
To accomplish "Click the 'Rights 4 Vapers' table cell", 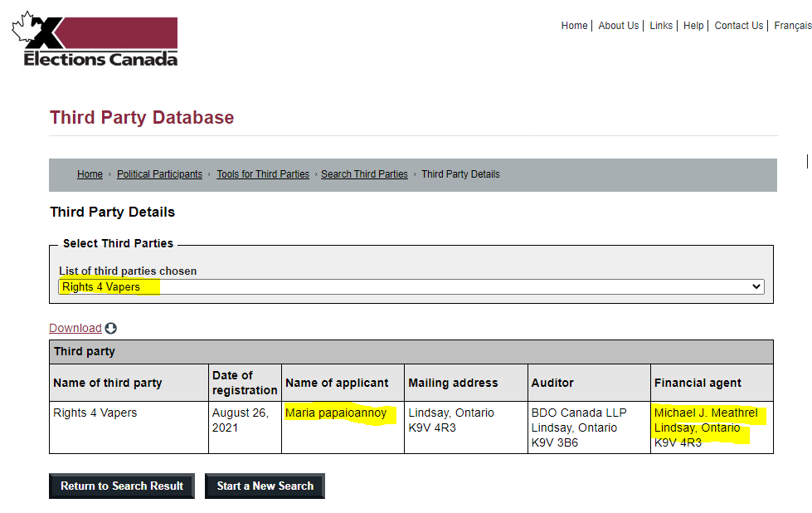I will [129, 427].
